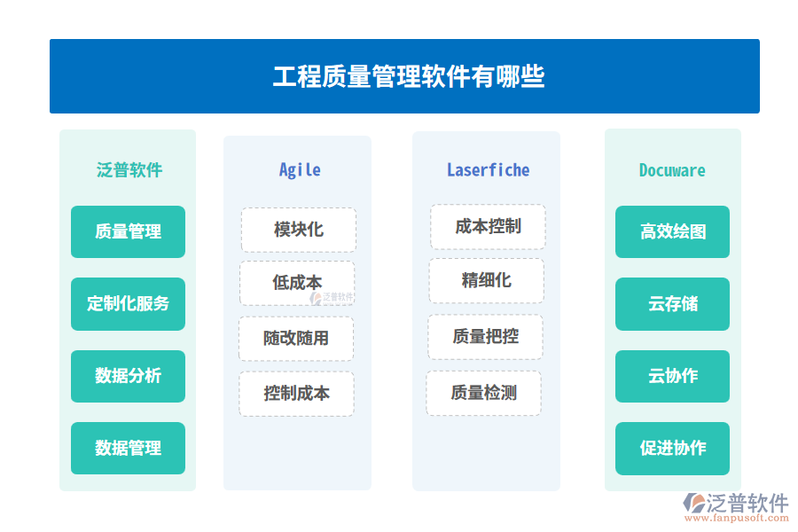The height and width of the screenshot is (532, 798).
Task: Switch to the Agile column header
Action: [x=299, y=169]
